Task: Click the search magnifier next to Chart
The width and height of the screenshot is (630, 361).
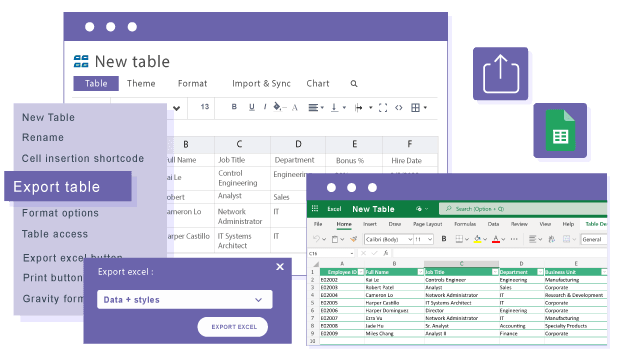Action: [x=354, y=84]
